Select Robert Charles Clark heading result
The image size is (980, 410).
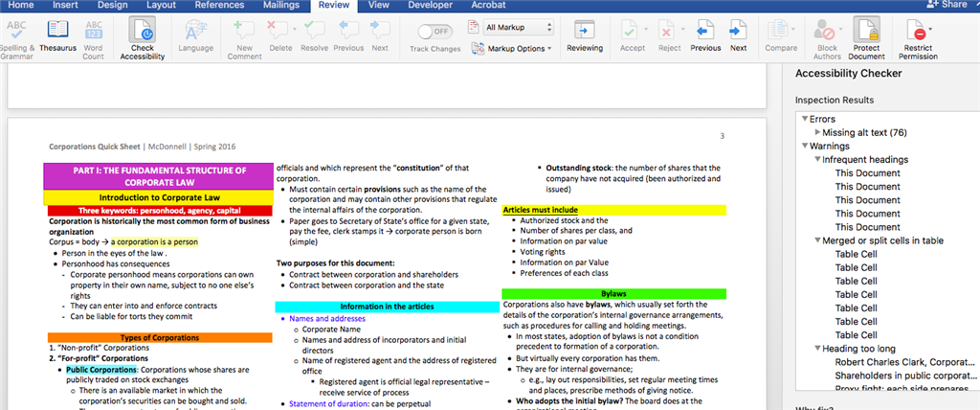click(904, 362)
